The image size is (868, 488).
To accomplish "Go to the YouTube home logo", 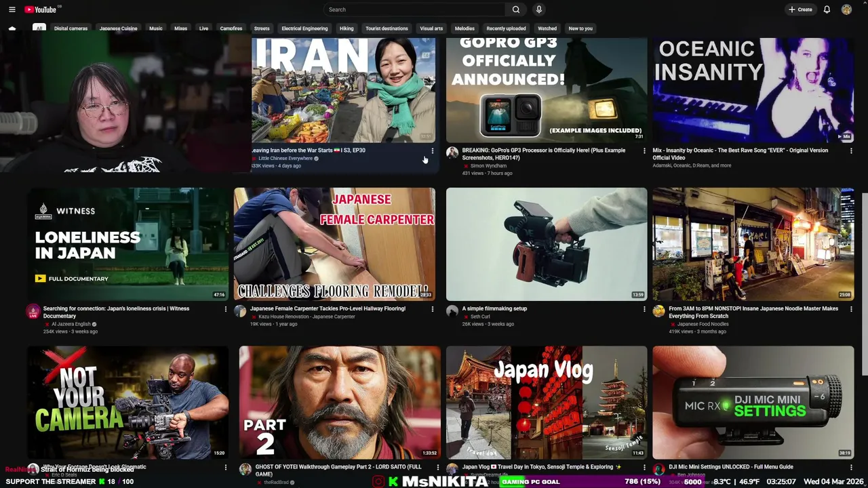I will click(41, 9).
